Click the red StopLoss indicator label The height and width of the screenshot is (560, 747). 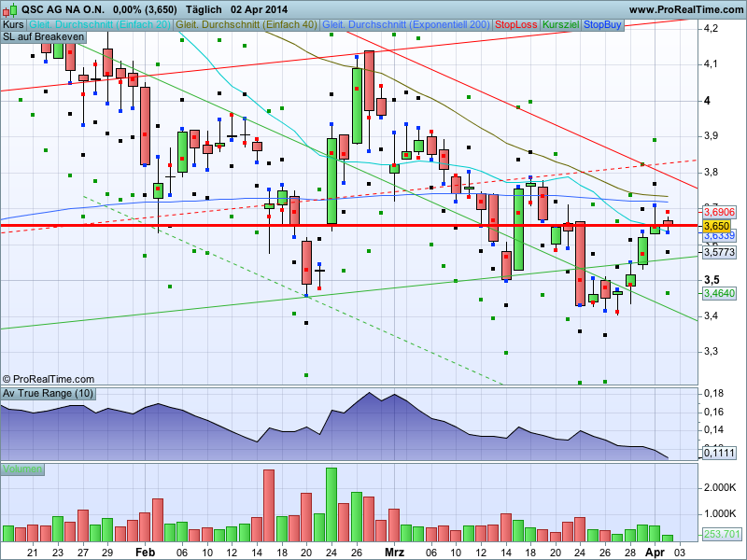[516, 25]
